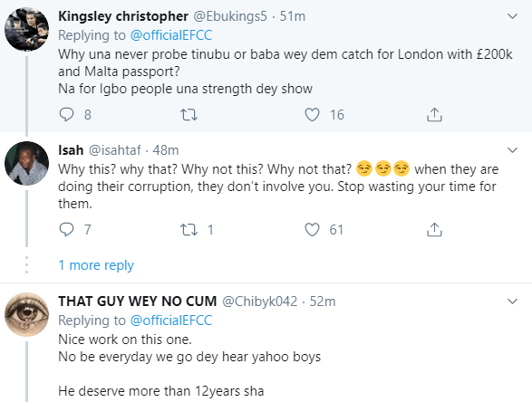Open Isah's profile name

[x=71, y=149]
